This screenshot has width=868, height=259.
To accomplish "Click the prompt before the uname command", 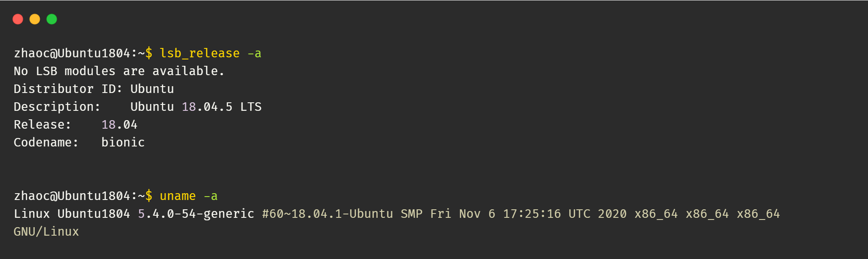I will pyautogui.click(x=83, y=196).
